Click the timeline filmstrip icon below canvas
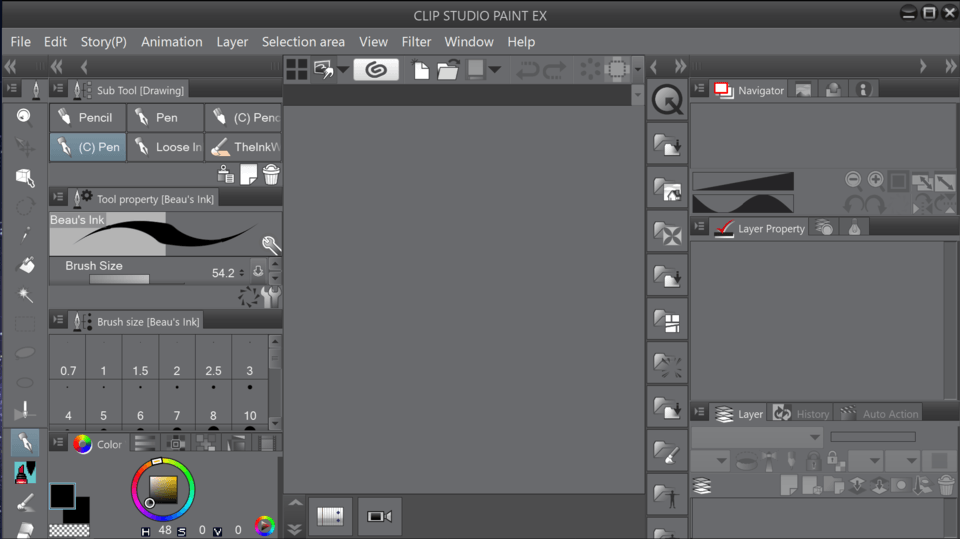 [x=330, y=516]
